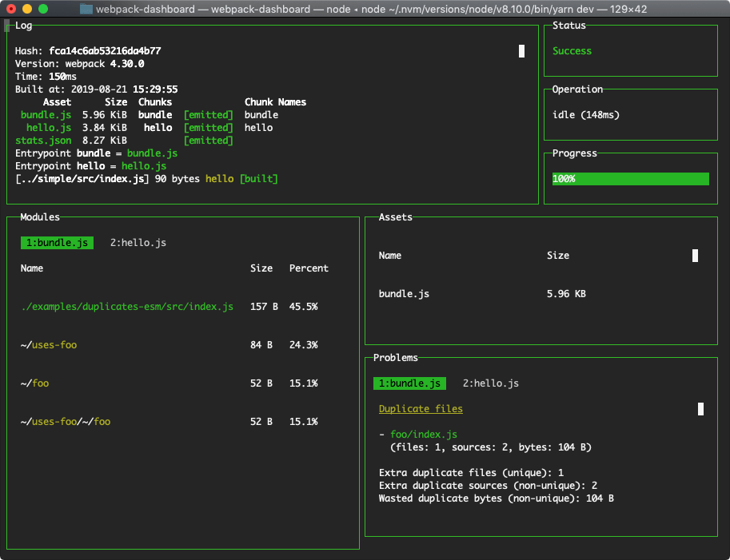The width and height of the screenshot is (730, 560).
Task: Click the ~/foo module entry
Action: coord(35,383)
